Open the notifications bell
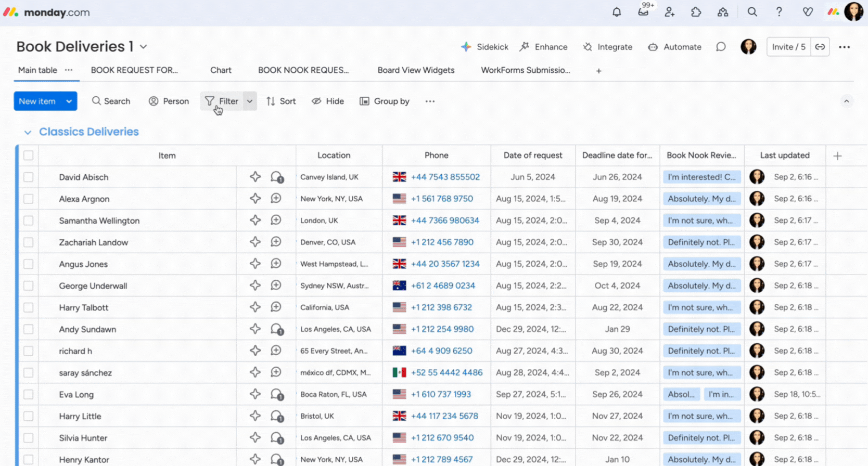The height and width of the screenshot is (466, 868). tap(617, 12)
